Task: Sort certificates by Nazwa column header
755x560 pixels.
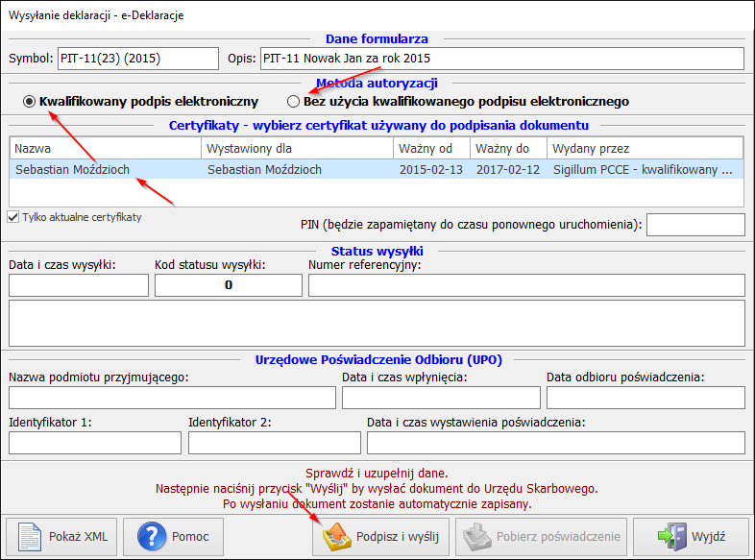Action: coord(106,149)
